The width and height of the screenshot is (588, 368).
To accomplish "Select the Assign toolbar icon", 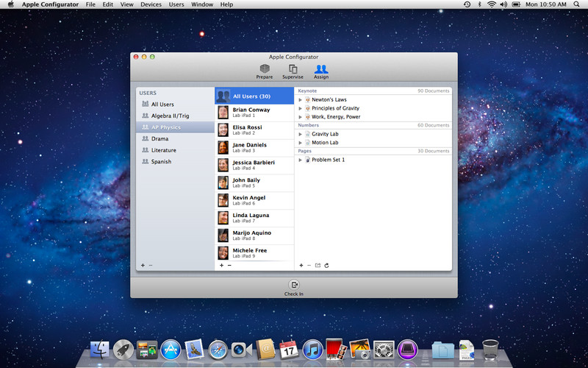I will point(321,71).
